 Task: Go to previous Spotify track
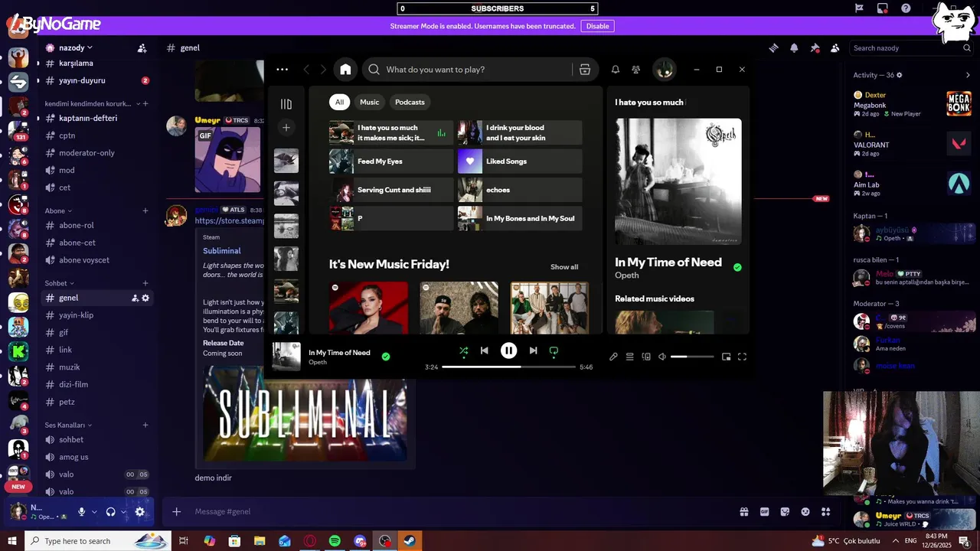[x=484, y=350]
